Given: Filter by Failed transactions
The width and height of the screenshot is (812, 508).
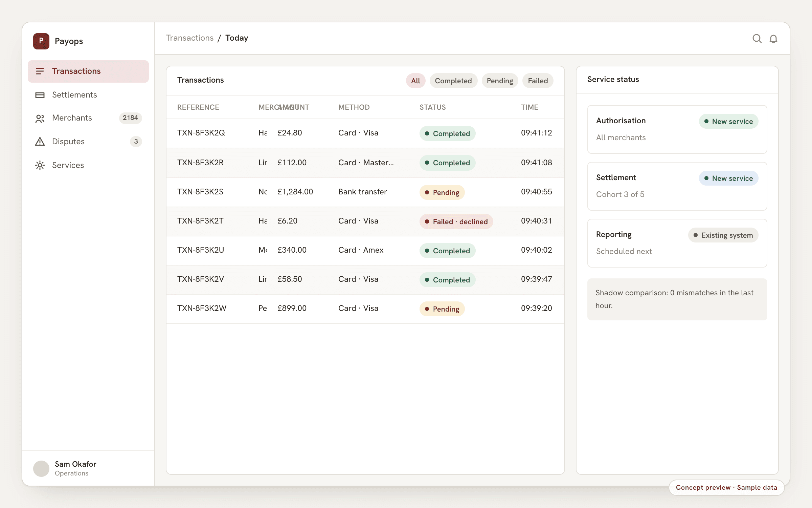Looking at the screenshot, I should (538, 81).
